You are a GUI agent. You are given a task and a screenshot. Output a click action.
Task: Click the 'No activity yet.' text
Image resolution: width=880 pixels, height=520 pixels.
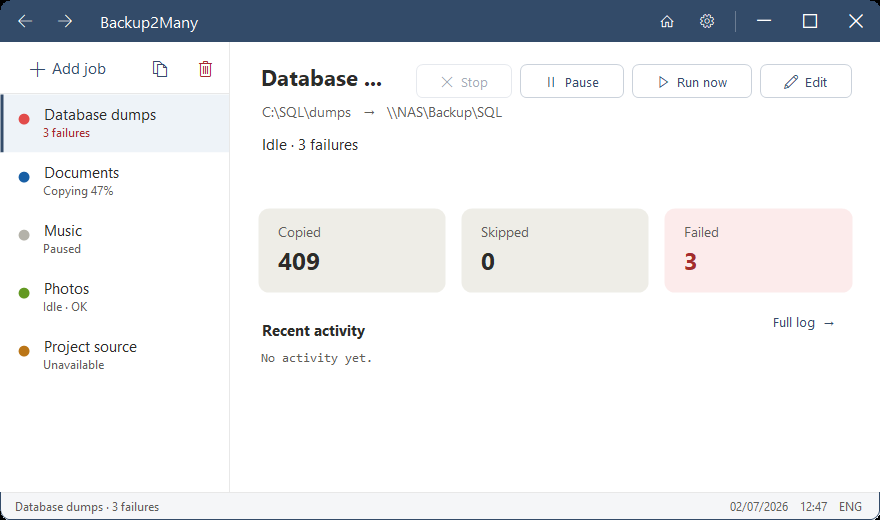(x=317, y=358)
